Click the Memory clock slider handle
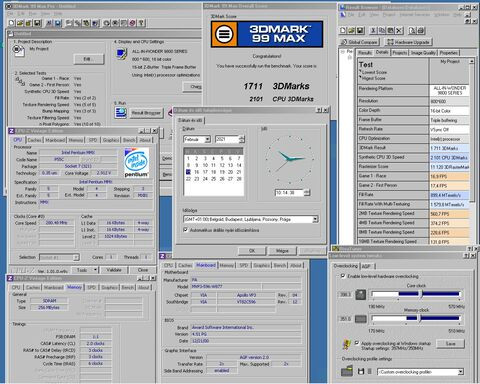This screenshot has height=384, width=480. click(x=419, y=318)
